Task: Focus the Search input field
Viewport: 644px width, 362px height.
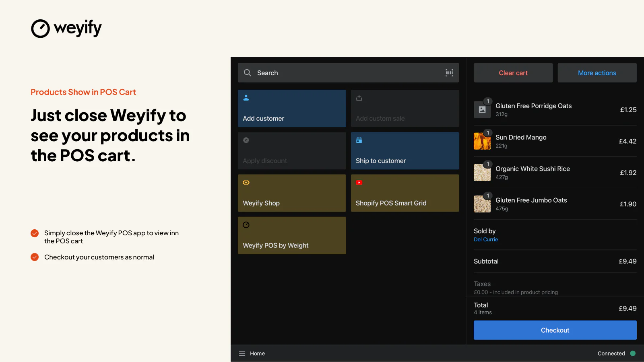Action: click(x=348, y=73)
